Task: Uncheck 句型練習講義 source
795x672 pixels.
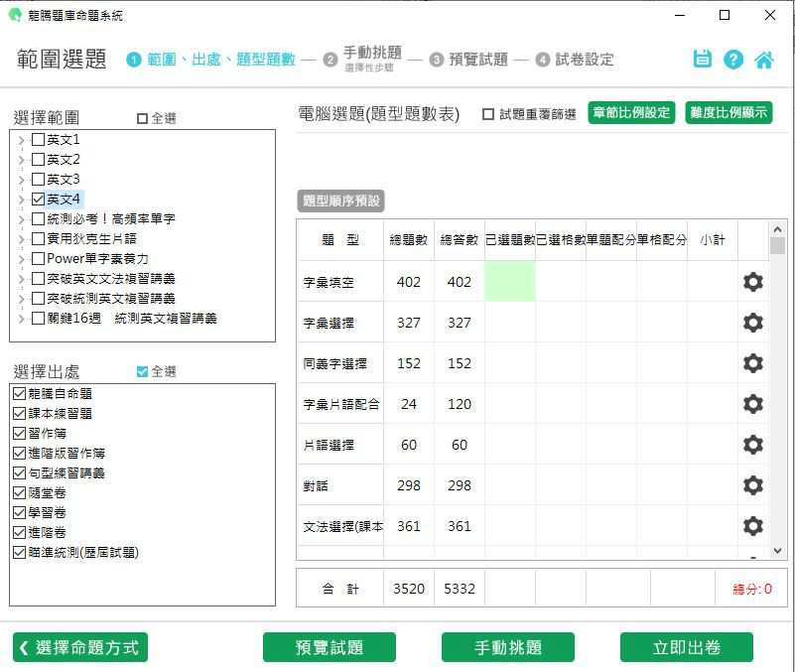Action: click(x=19, y=472)
